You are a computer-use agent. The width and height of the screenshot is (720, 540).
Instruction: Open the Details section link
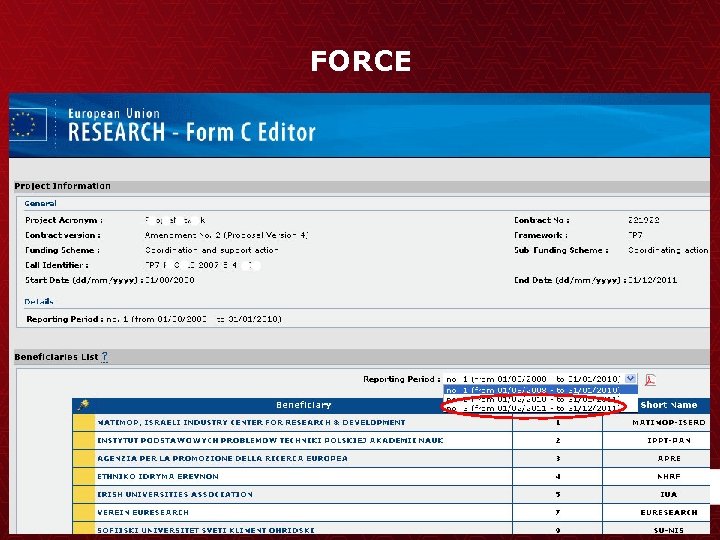click(39, 302)
